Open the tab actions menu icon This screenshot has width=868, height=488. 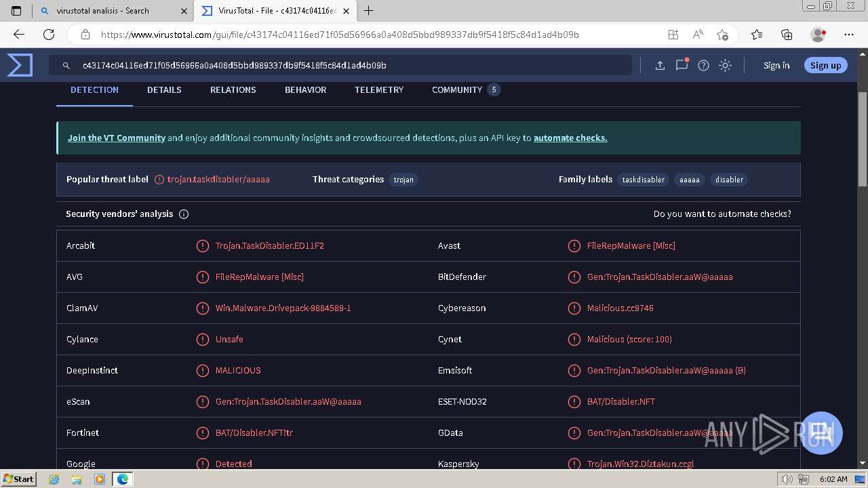(16, 11)
